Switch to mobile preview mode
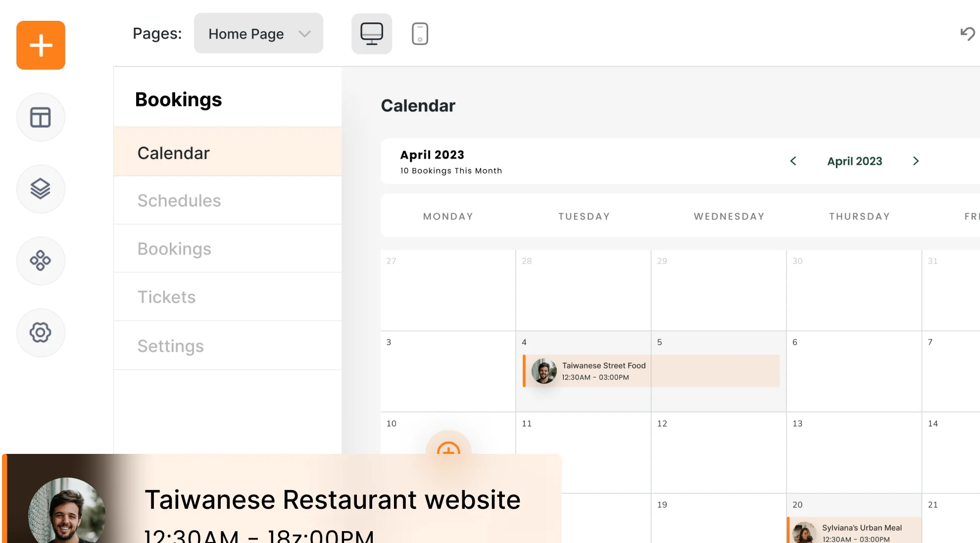 click(x=420, y=34)
